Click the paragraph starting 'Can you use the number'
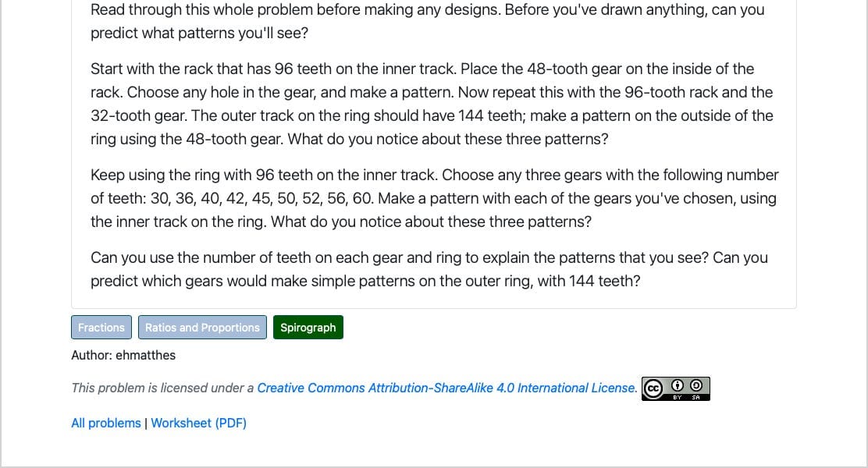The height and width of the screenshot is (468, 868). (x=429, y=269)
